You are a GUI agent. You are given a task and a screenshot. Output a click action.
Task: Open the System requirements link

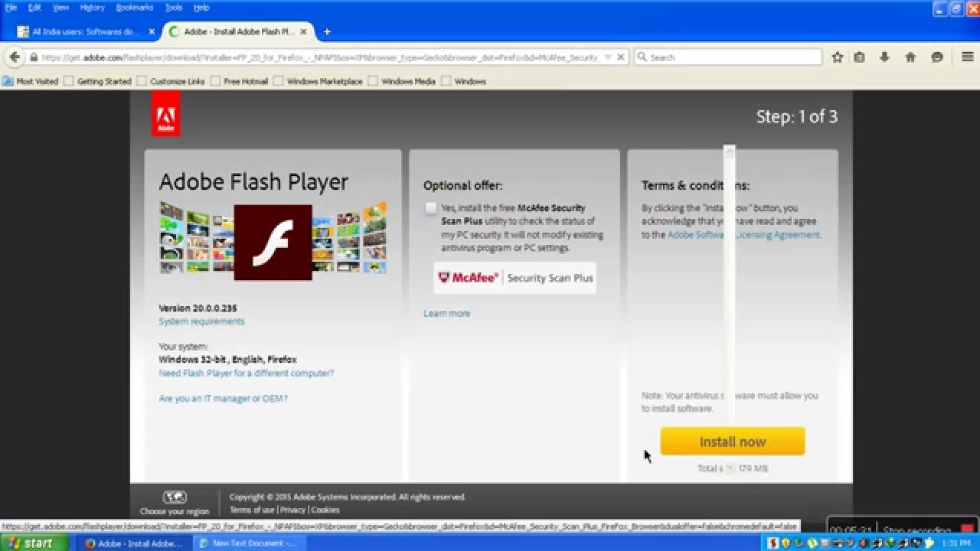[201, 321]
